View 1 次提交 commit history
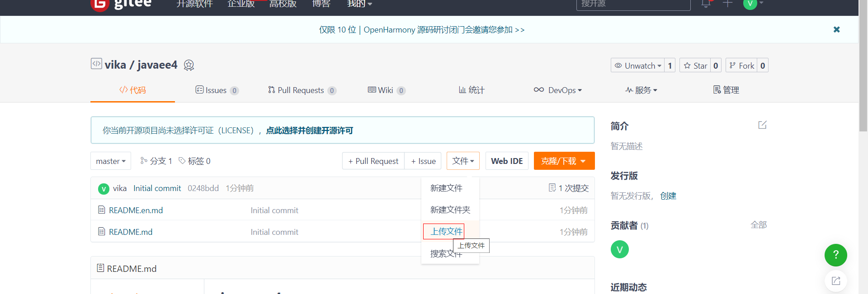868x294 pixels. (x=569, y=188)
